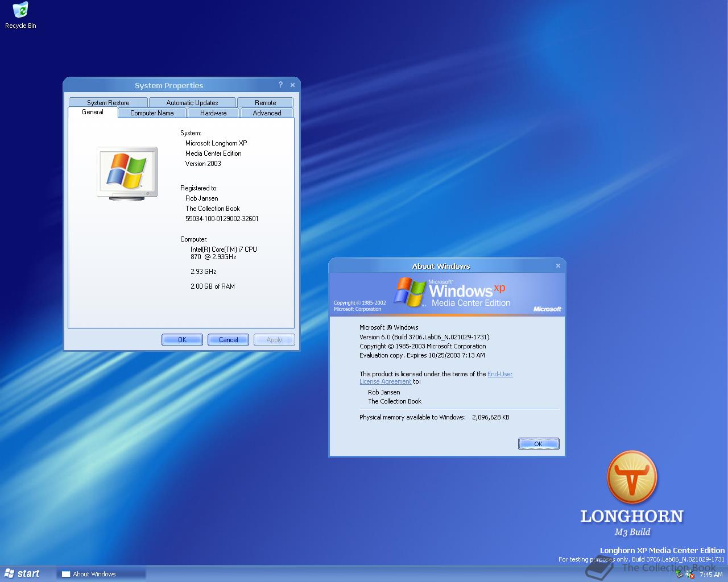
Task: Close the System Properties dialog
Action: pos(292,85)
